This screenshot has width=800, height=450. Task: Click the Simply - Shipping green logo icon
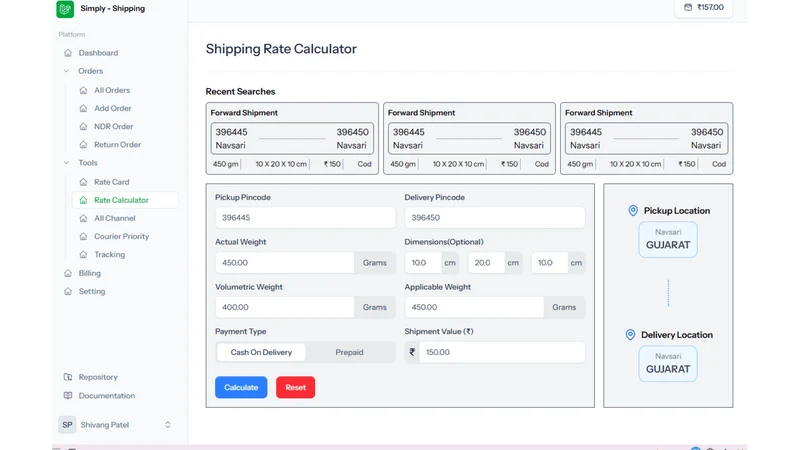click(65, 9)
